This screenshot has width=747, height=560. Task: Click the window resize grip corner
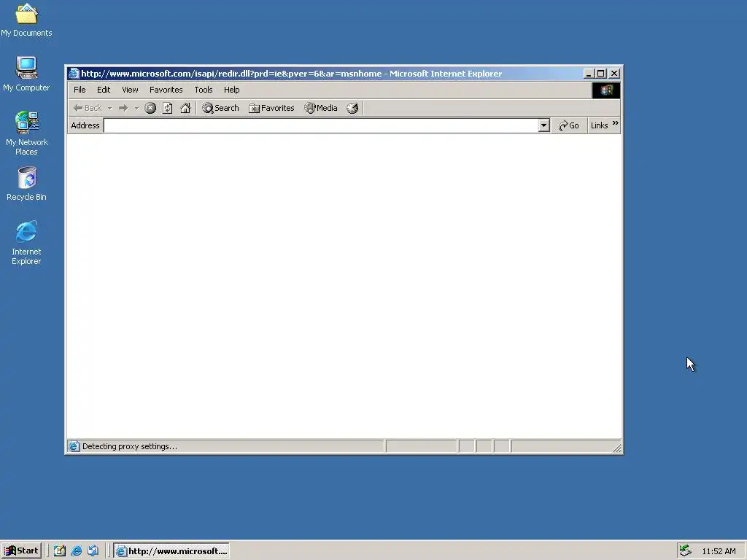pyautogui.click(x=617, y=448)
